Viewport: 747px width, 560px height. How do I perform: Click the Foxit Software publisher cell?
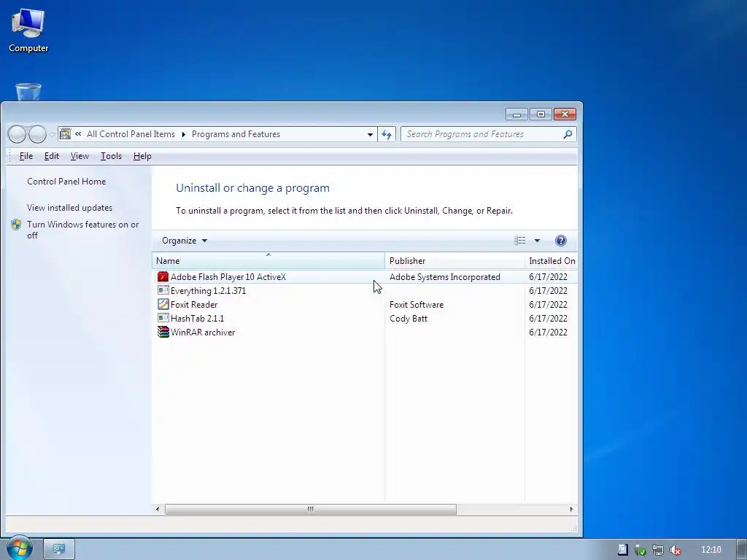pos(417,305)
